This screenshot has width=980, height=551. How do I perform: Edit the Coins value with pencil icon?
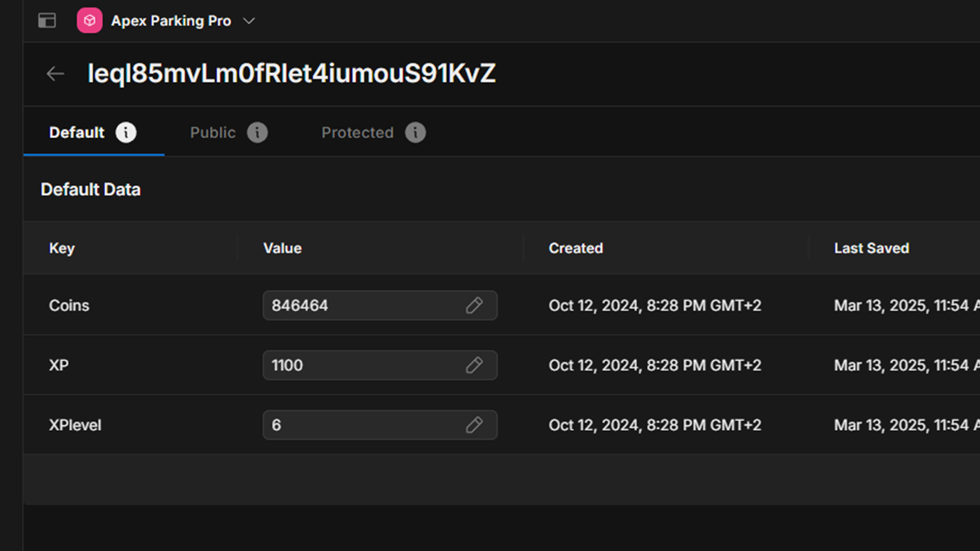tap(474, 306)
